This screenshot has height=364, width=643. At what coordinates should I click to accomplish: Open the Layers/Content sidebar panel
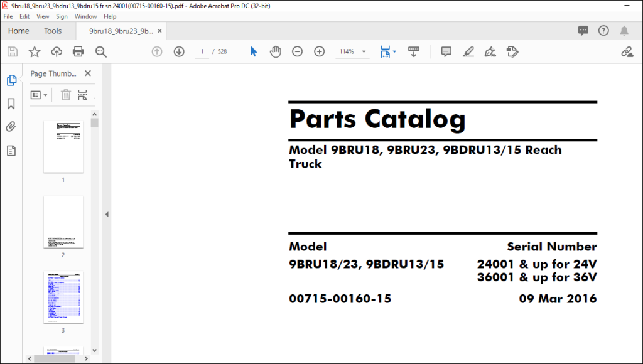click(x=11, y=151)
